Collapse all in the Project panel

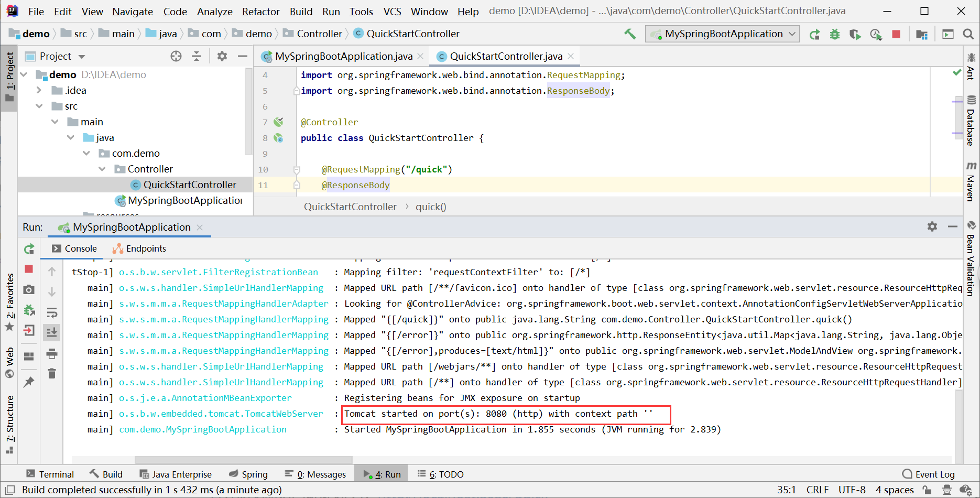click(x=197, y=56)
